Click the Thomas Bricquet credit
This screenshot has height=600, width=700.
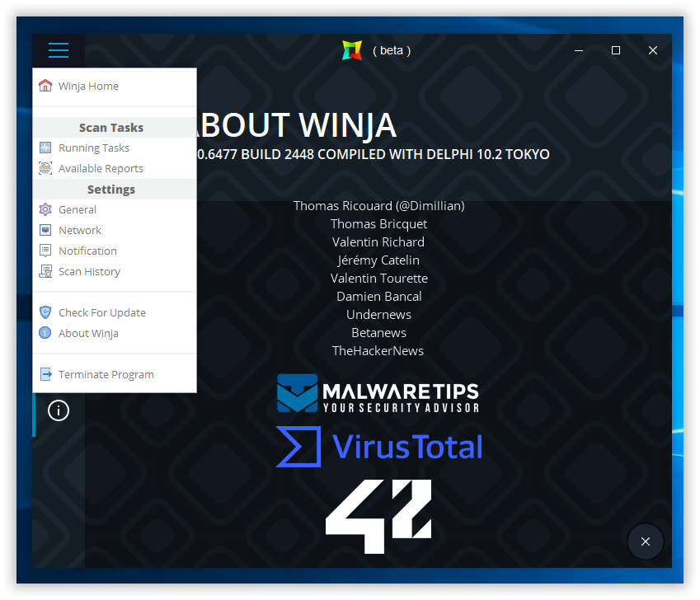tap(378, 224)
